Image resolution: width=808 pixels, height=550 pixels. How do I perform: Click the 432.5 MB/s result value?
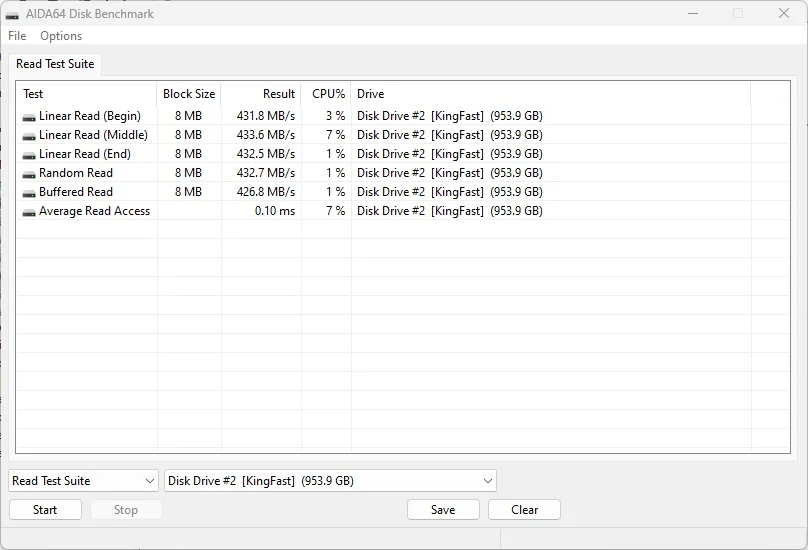(266, 154)
